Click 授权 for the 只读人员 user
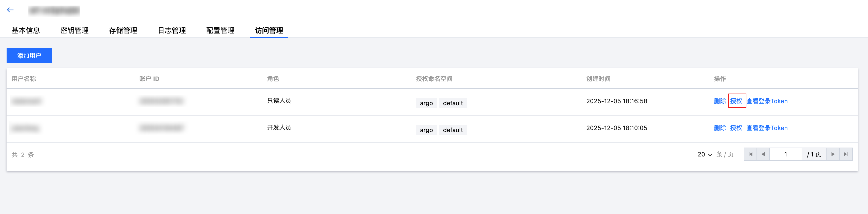The width and height of the screenshot is (868, 214). coord(736,101)
